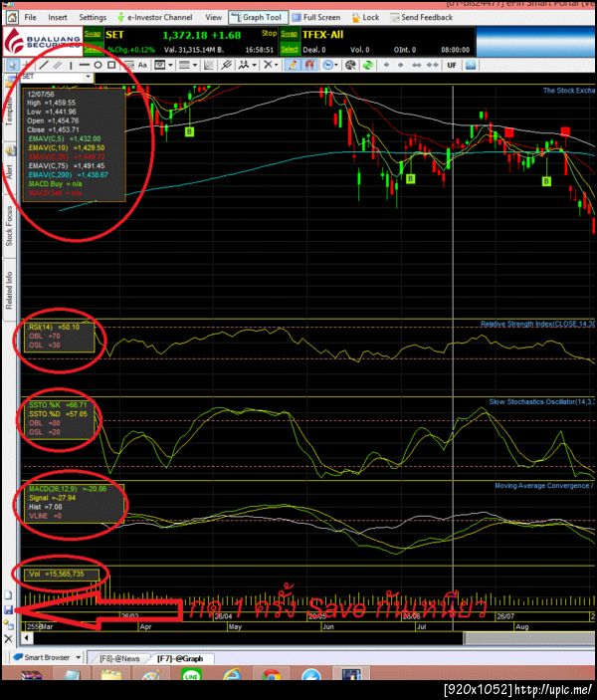
Task: Open LINE from the taskbar
Action: [191, 674]
